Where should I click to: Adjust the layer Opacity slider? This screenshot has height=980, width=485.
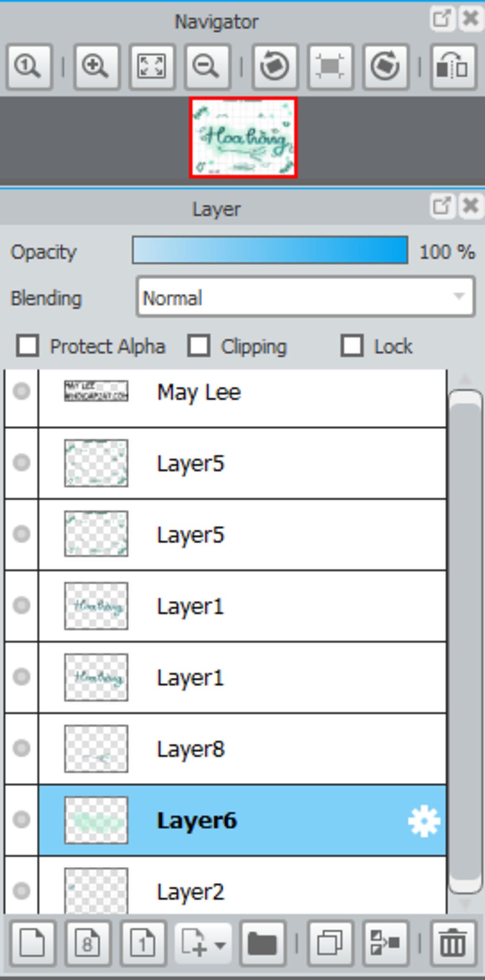click(x=270, y=250)
